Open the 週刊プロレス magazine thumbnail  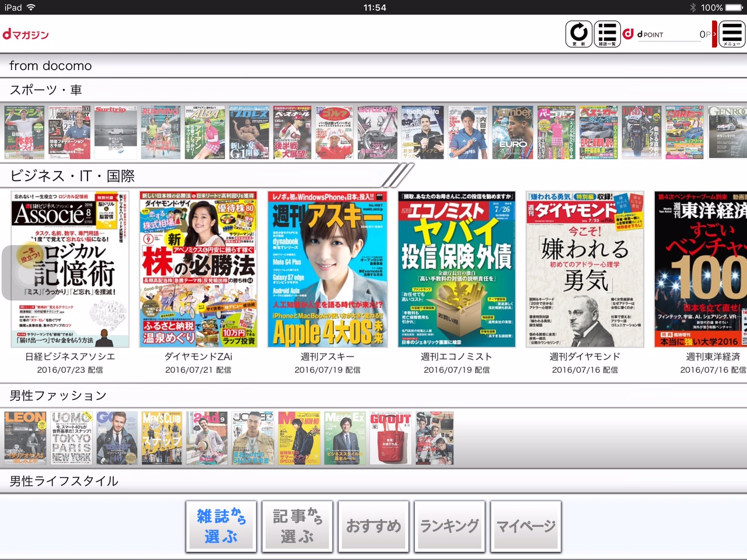[x=249, y=132]
